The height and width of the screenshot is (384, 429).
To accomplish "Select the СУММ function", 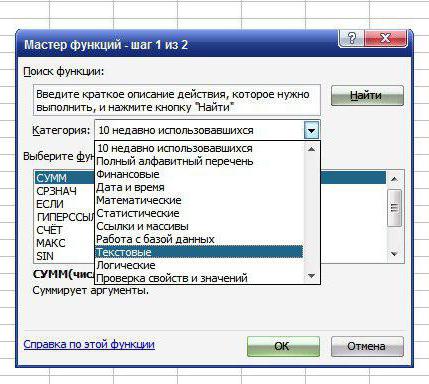I will pyautogui.click(x=65, y=178).
